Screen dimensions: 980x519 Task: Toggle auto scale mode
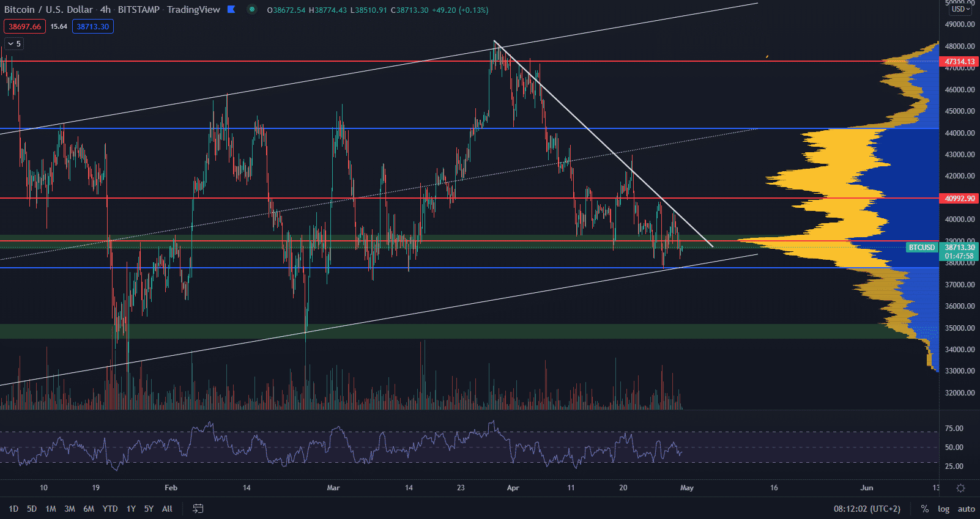(966, 509)
